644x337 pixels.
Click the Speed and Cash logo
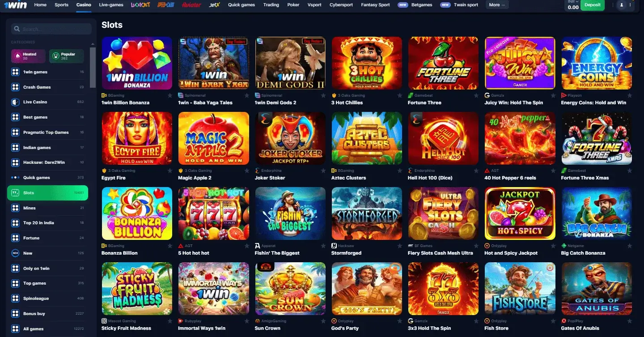pyautogui.click(x=165, y=5)
